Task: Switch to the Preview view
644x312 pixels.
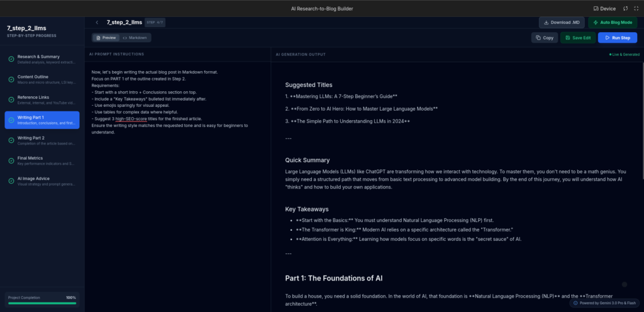Action: click(x=106, y=38)
